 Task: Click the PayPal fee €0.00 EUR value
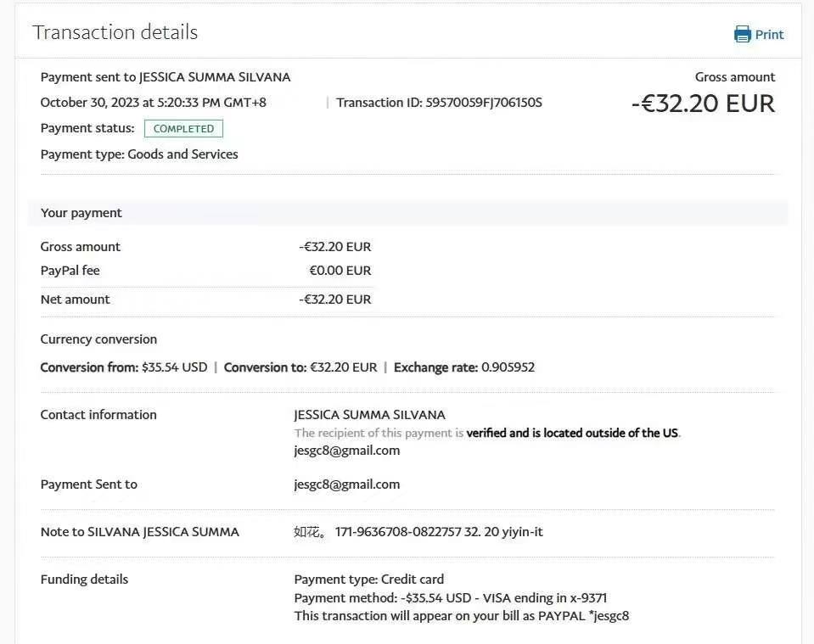coord(340,271)
